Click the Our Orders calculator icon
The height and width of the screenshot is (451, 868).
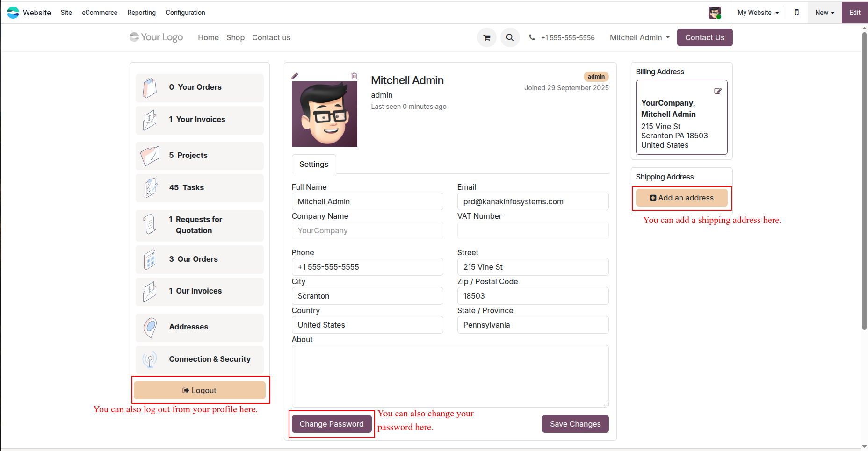[150, 259]
